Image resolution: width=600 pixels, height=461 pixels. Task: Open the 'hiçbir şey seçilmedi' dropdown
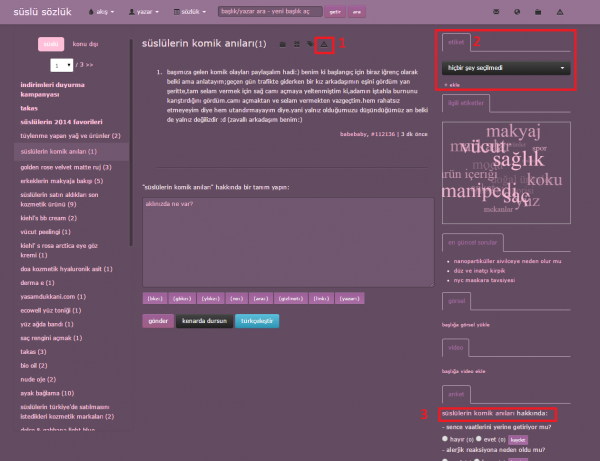coord(505,68)
